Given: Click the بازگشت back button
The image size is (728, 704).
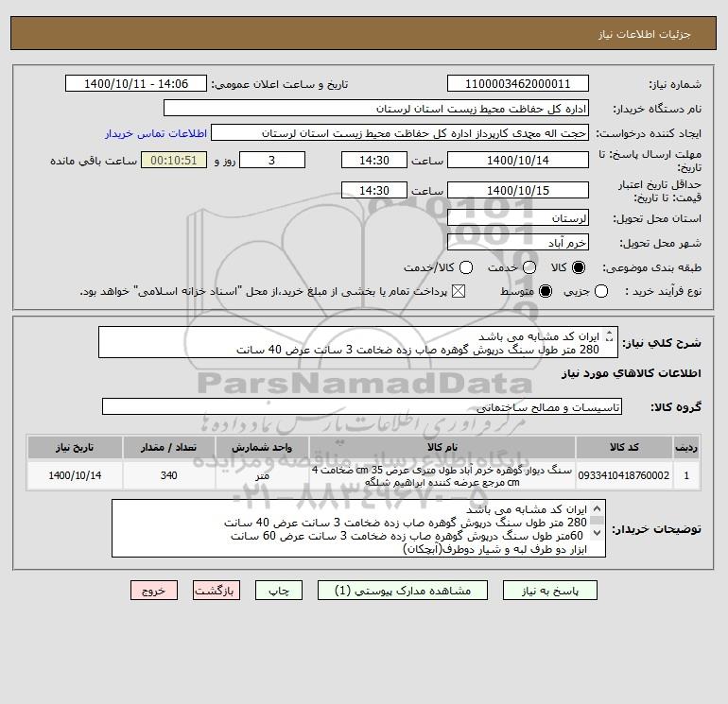Looking at the screenshot, I should point(217,591).
